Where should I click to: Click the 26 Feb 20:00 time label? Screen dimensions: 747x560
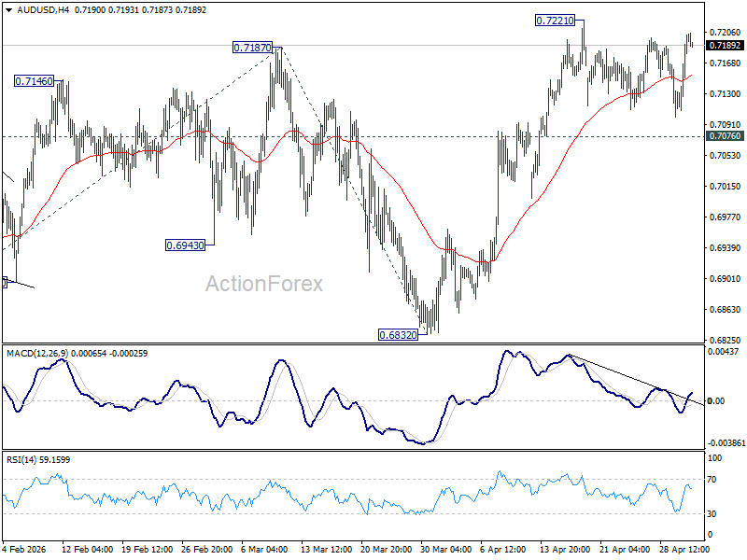point(206,550)
